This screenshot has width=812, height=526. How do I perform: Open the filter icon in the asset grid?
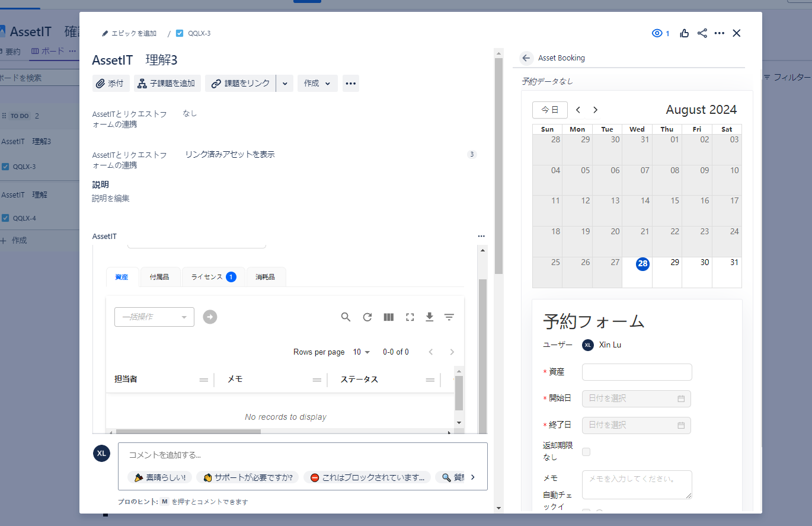pos(449,317)
